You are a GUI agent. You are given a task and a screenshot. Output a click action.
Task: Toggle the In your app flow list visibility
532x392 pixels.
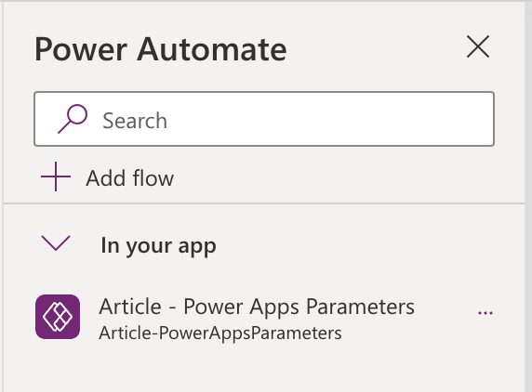click(56, 243)
